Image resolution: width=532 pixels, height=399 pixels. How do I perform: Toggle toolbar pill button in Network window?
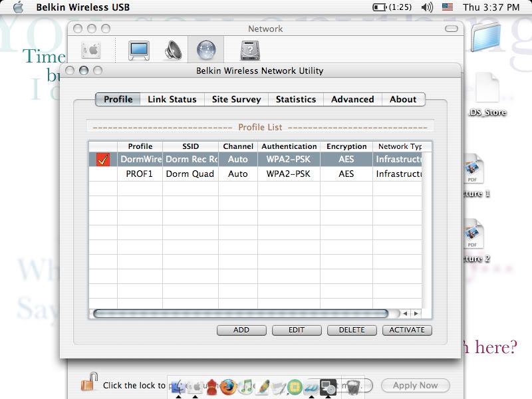point(452,29)
